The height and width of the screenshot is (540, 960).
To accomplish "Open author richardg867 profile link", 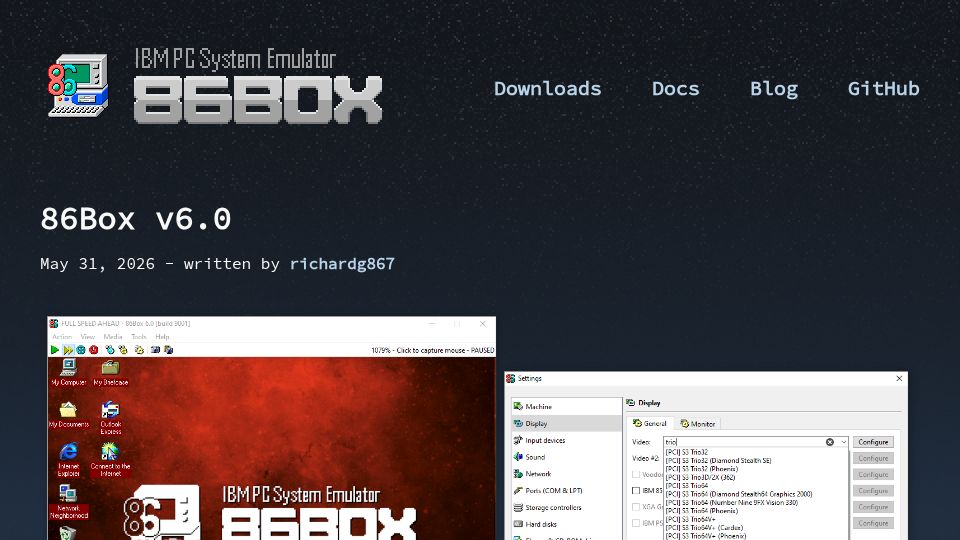I will [342, 264].
